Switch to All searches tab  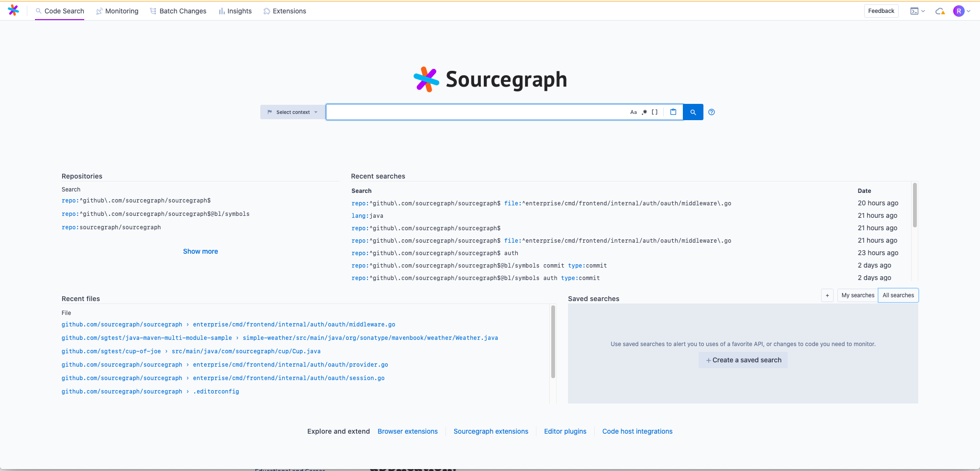click(898, 295)
